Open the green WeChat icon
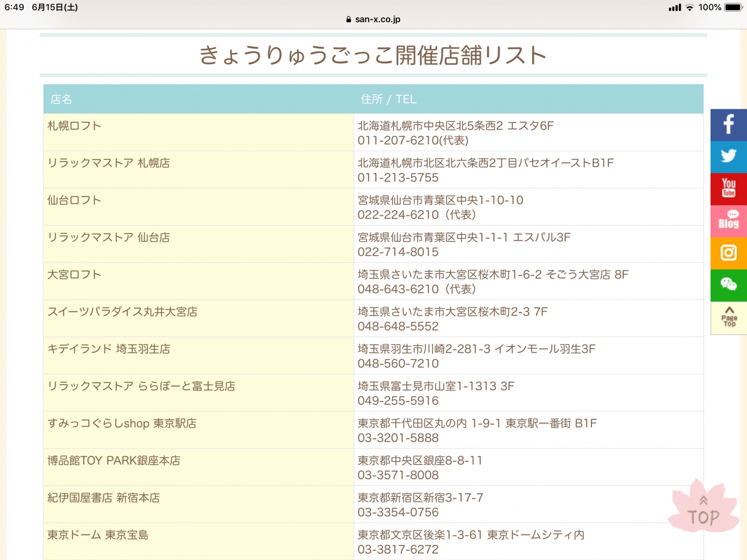 click(728, 286)
